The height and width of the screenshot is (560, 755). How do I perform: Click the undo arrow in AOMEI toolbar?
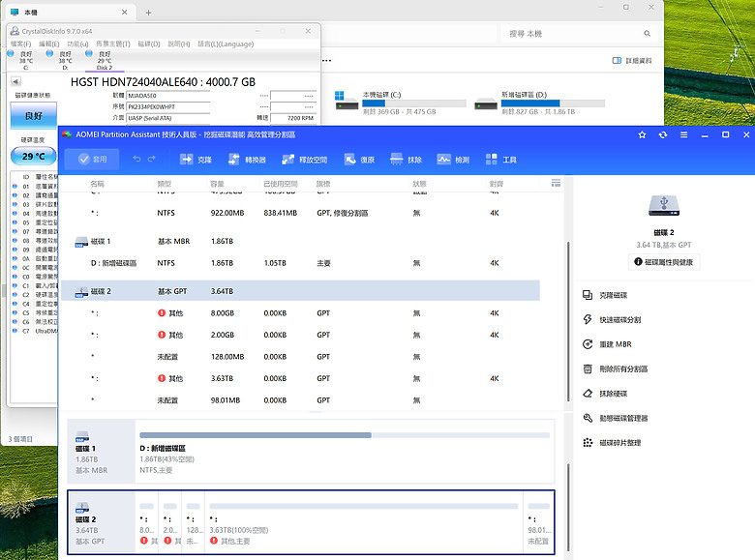click(x=136, y=160)
